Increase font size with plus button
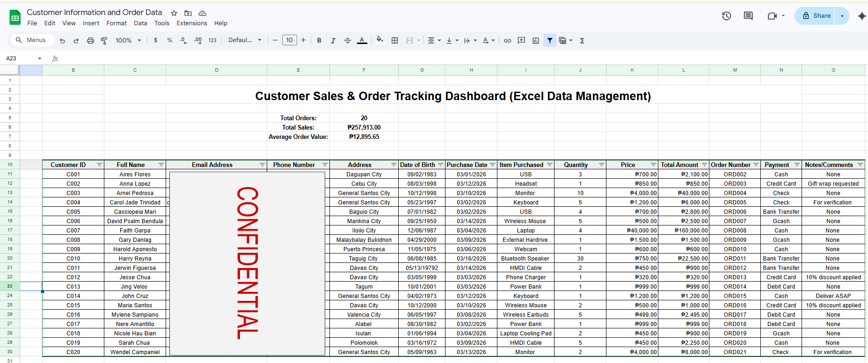The image size is (868, 363). click(x=304, y=40)
